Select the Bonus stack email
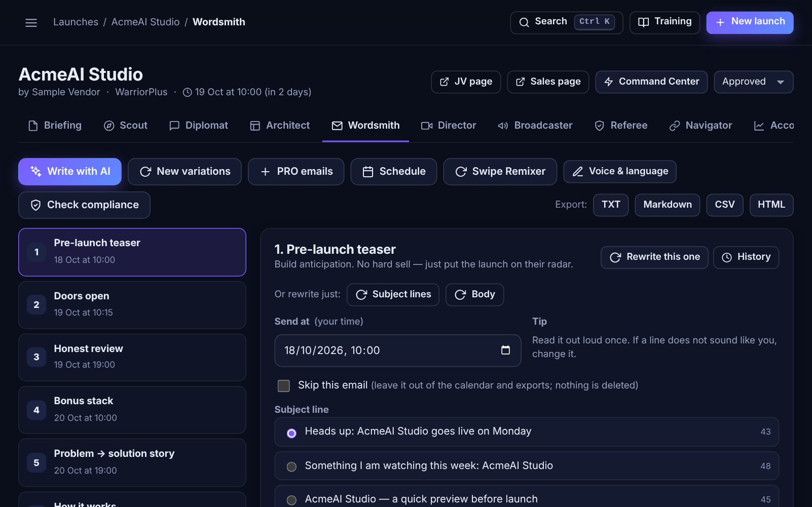The image size is (812, 507). tap(132, 410)
